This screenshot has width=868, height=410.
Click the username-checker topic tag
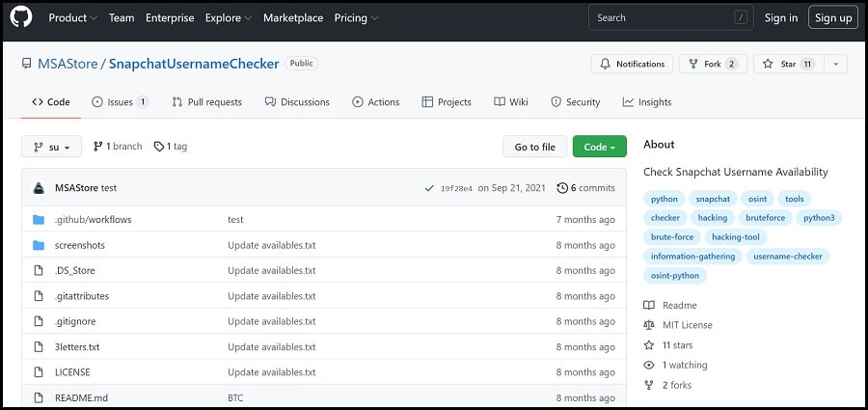pos(788,257)
